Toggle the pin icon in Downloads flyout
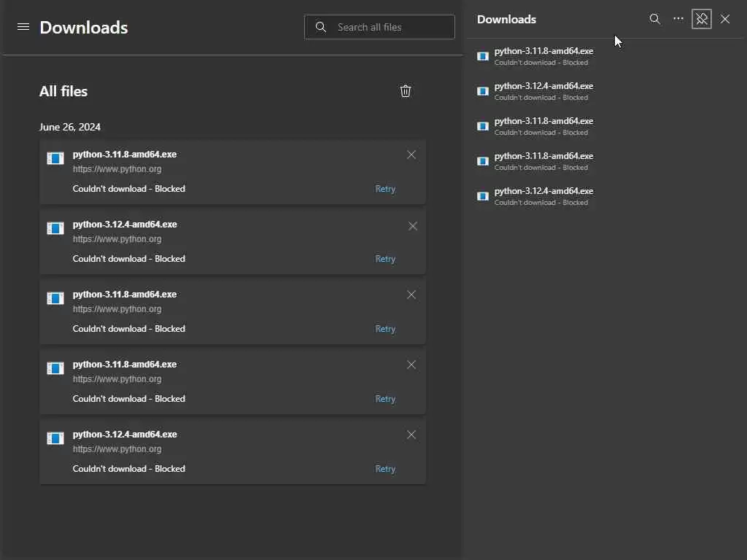The height and width of the screenshot is (560, 747). tap(702, 19)
